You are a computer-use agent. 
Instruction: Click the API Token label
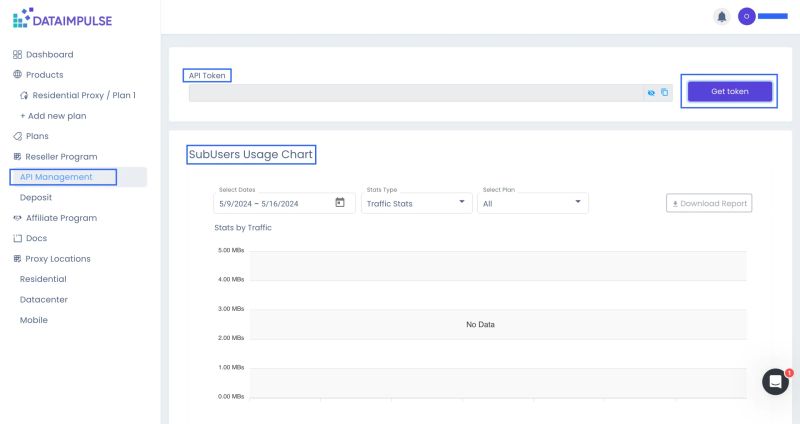point(207,76)
